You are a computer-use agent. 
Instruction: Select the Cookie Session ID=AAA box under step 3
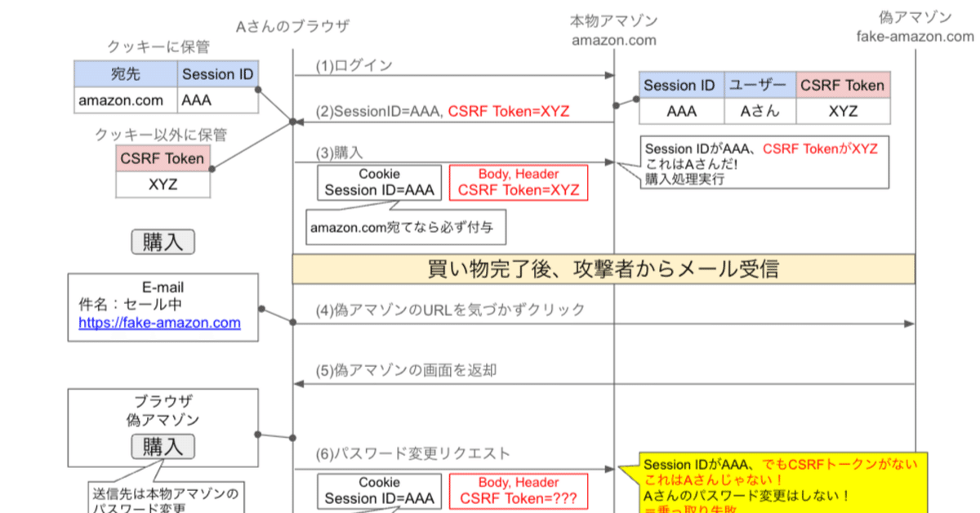tap(378, 181)
